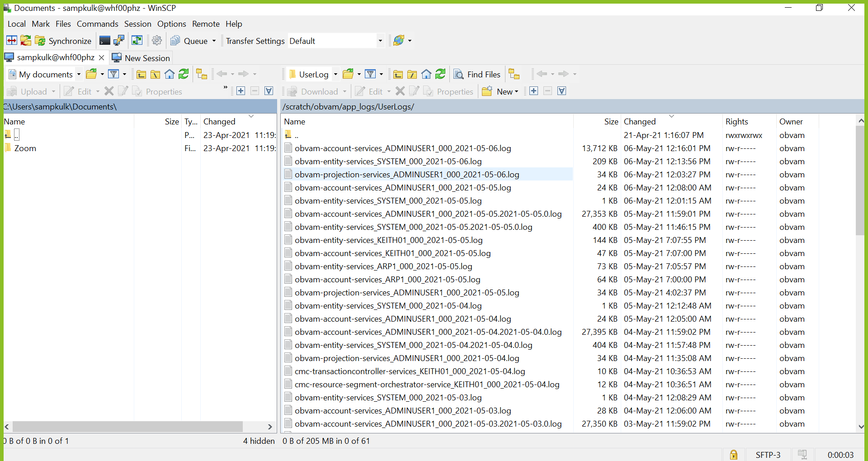Close the sampkulk@whf00phz session tab
The height and width of the screenshot is (461, 868).
(x=102, y=57)
